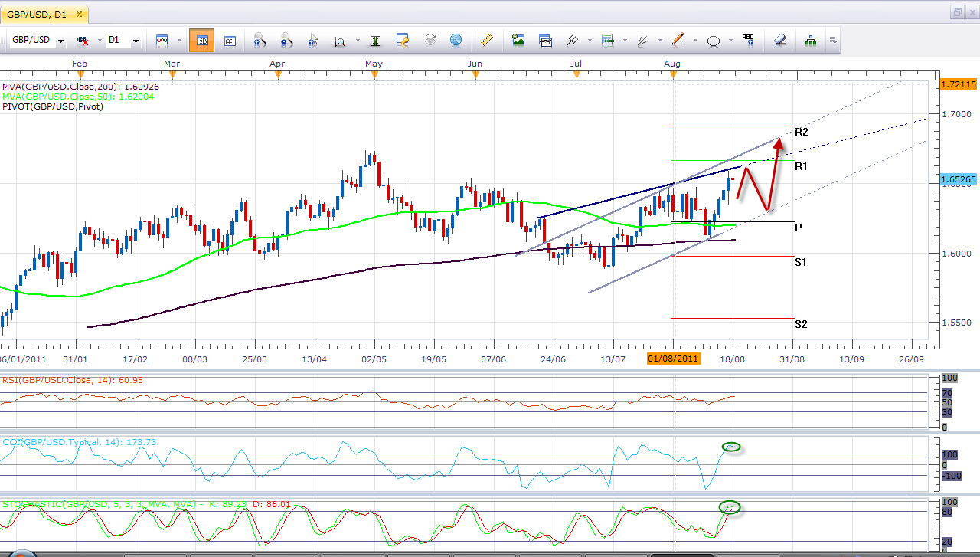Click the CCI indicator label
The width and height of the screenshot is (980, 557).
pos(79,442)
